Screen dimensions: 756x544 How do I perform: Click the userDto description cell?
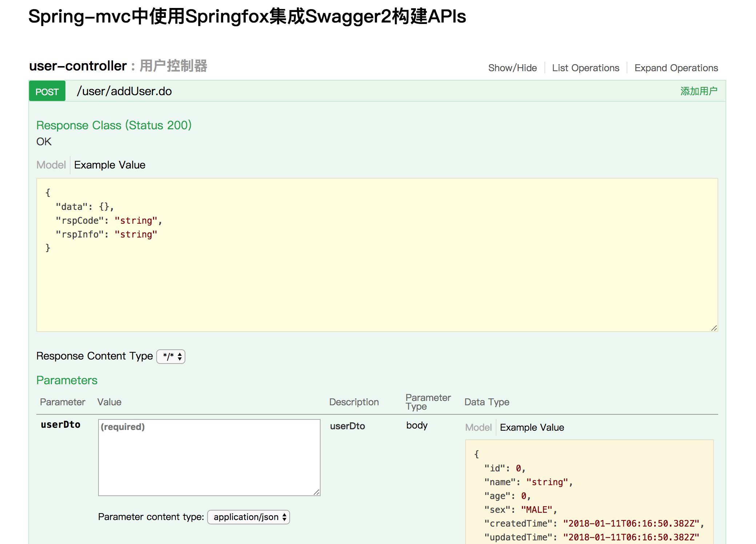tap(347, 426)
